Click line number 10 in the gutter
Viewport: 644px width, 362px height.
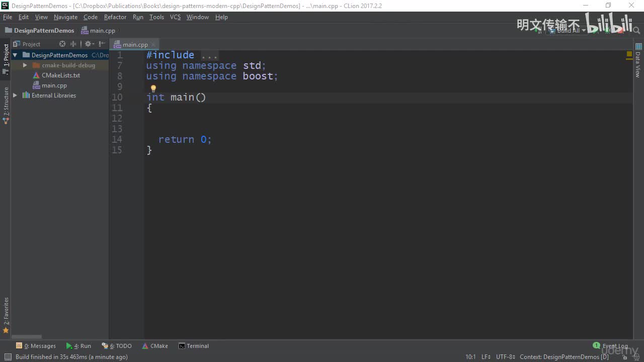(x=117, y=98)
